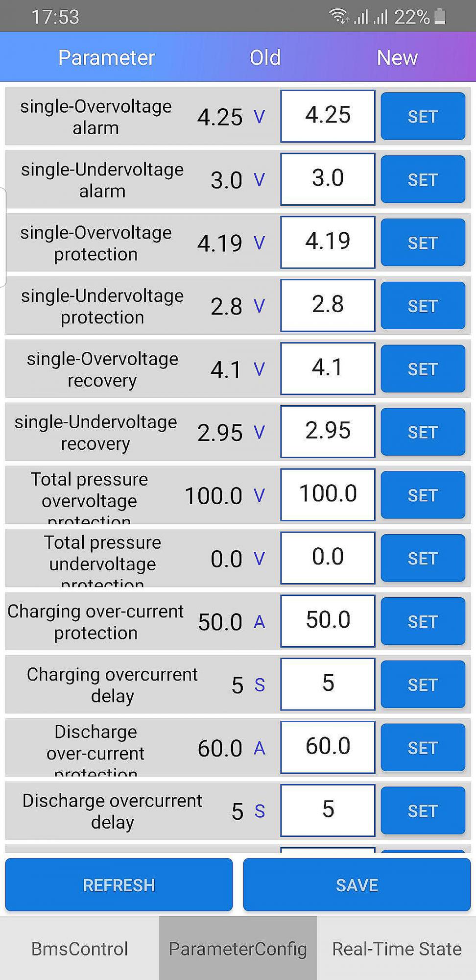The image size is (476, 980).
Task: Tap the battery icon in status bar
Action: 440,17
